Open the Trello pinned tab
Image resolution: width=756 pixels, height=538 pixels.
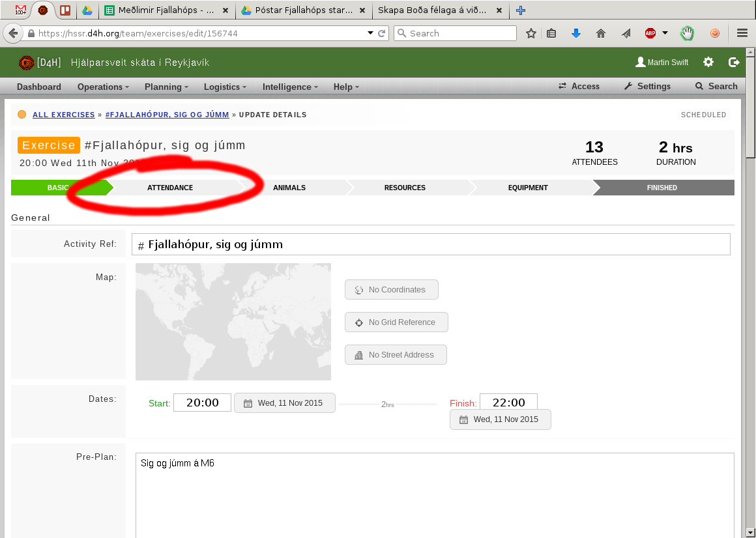(65, 10)
